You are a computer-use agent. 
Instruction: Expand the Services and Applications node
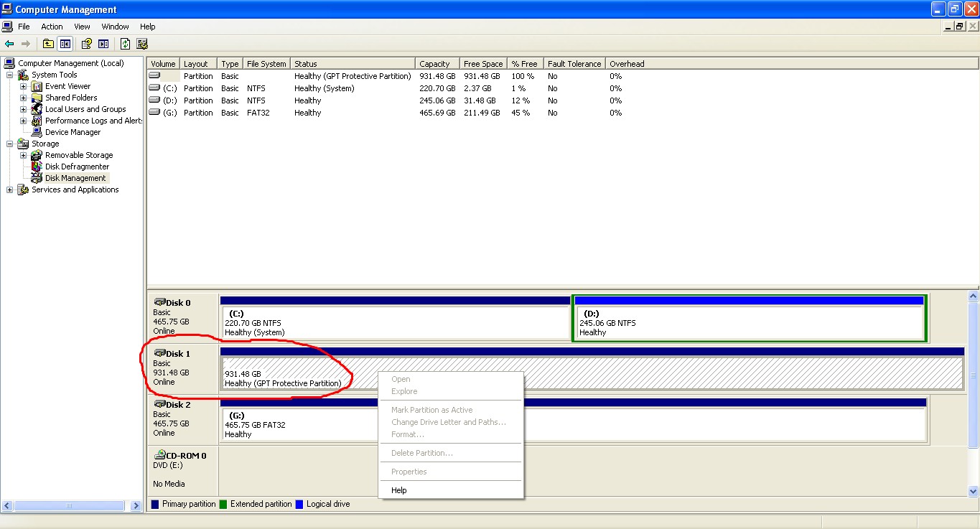tap(9, 189)
